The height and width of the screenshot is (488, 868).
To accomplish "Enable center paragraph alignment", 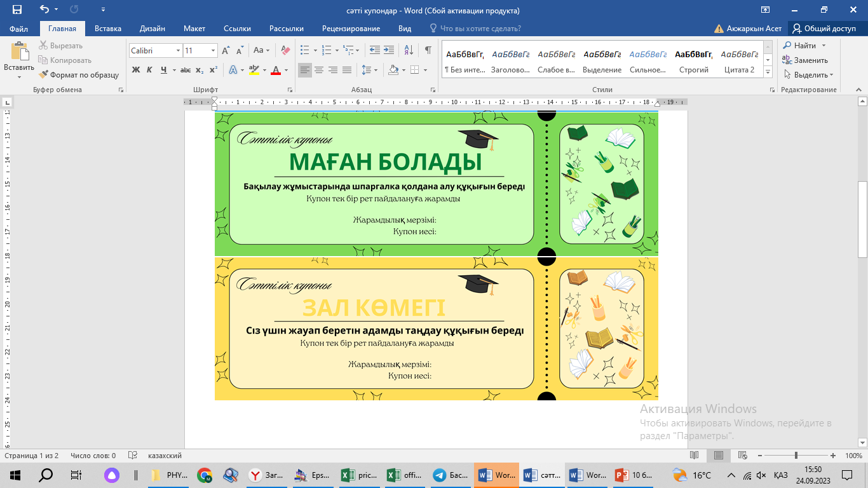I will [x=319, y=70].
